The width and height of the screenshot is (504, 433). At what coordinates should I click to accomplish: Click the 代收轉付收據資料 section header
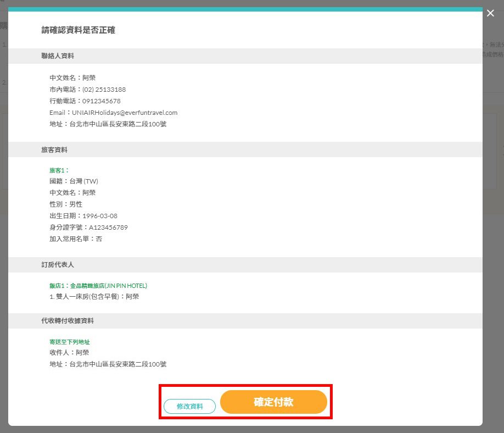coord(68,321)
